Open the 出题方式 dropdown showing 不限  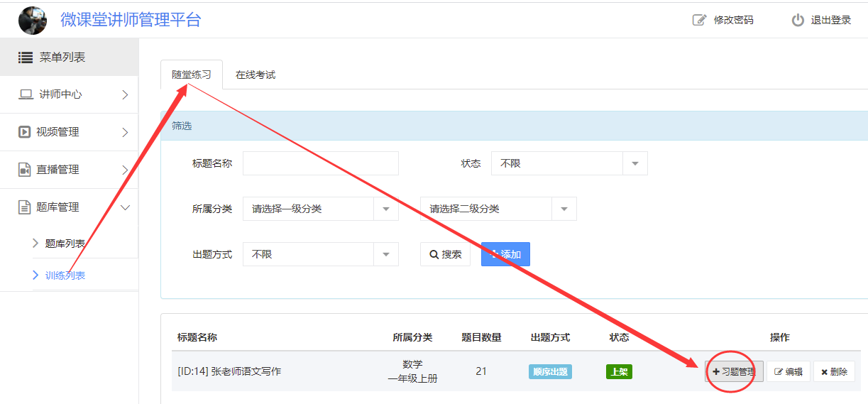(321, 254)
